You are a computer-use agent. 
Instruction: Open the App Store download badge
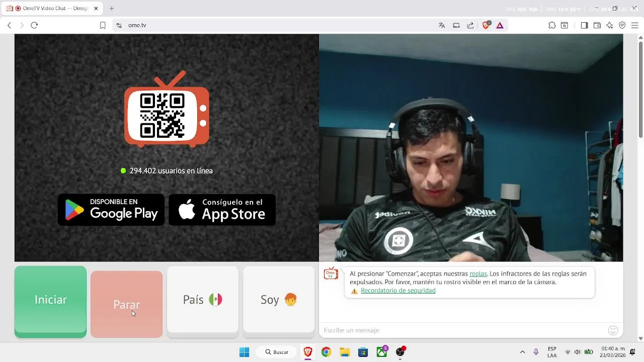click(x=222, y=210)
